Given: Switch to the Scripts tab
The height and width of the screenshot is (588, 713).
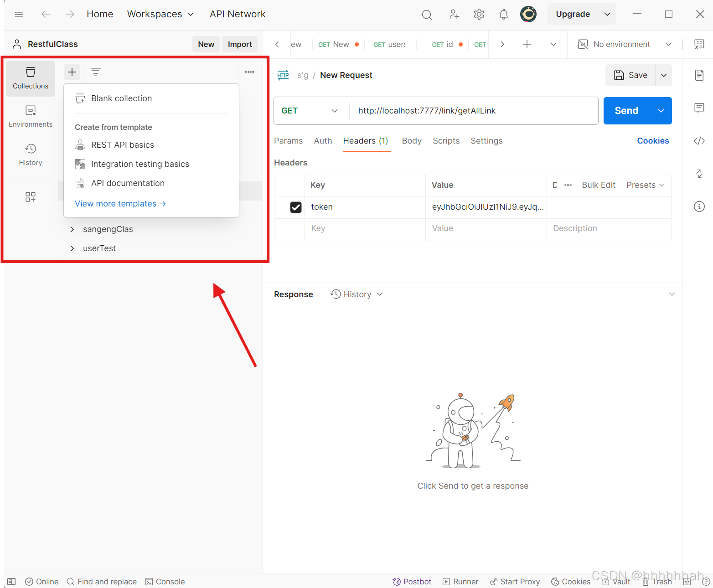Looking at the screenshot, I should click(x=446, y=141).
